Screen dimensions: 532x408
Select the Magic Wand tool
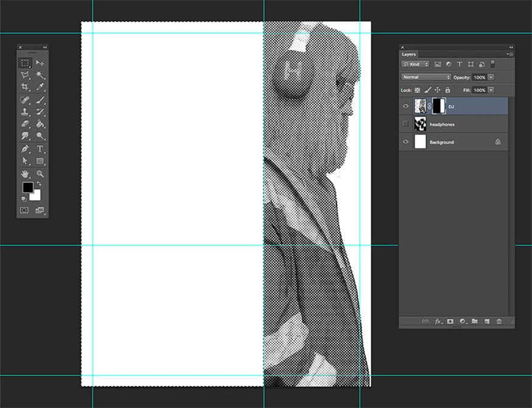click(x=40, y=75)
